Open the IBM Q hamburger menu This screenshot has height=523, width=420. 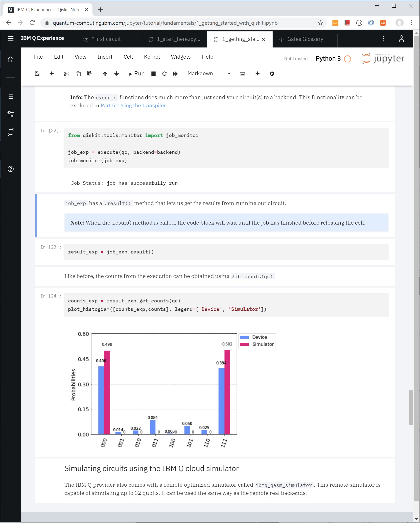click(x=11, y=39)
